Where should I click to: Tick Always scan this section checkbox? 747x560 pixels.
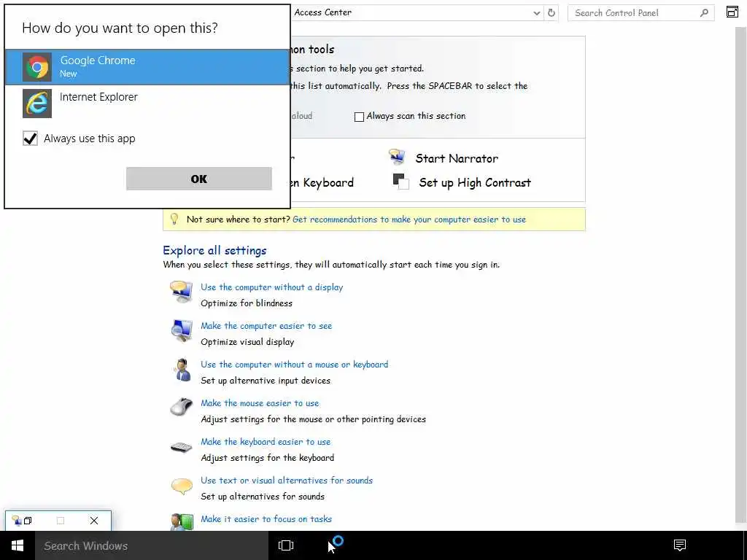(x=359, y=117)
